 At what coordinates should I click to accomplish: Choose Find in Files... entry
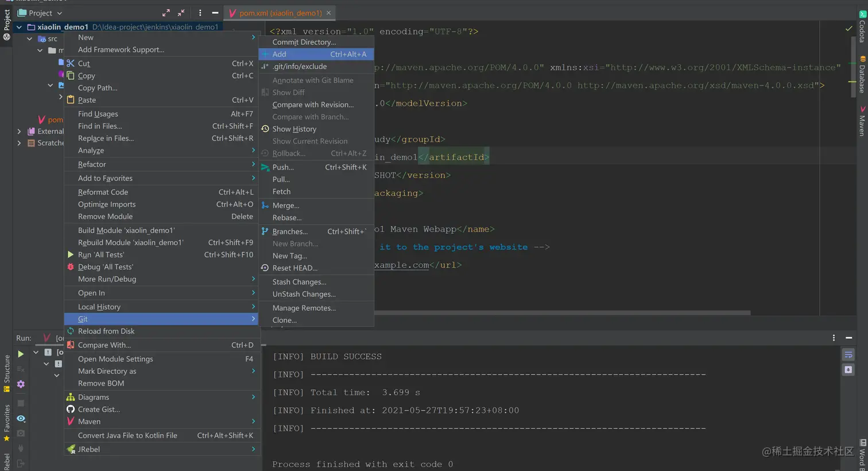point(161,126)
